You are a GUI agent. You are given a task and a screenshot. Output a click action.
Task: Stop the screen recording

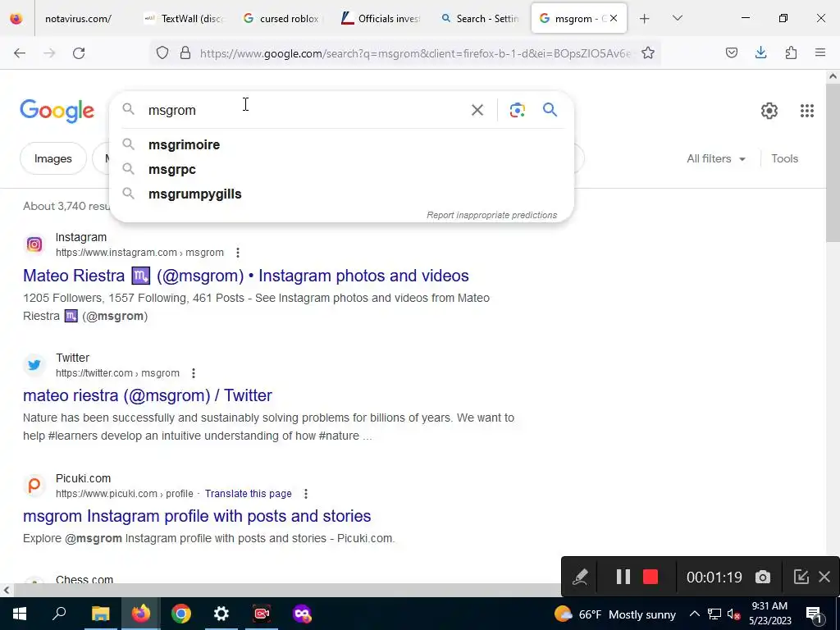[651, 577]
